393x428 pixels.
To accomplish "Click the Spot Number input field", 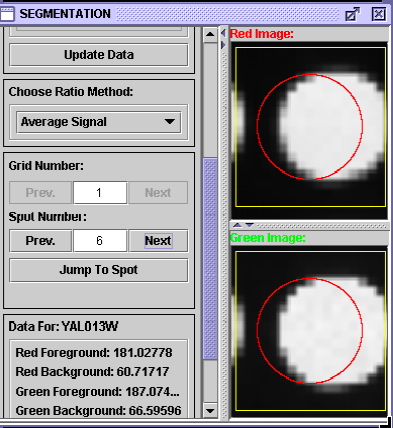I will click(x=100, y=241).
